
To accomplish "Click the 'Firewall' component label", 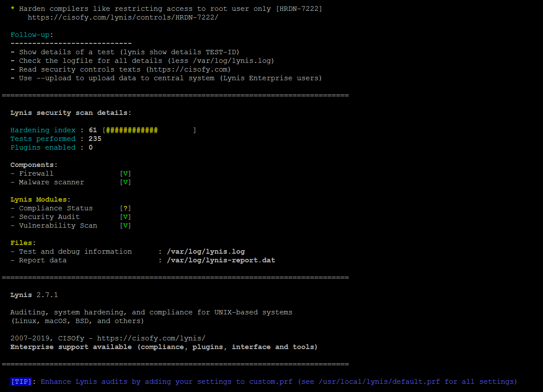I will click(x=36, y=173).
